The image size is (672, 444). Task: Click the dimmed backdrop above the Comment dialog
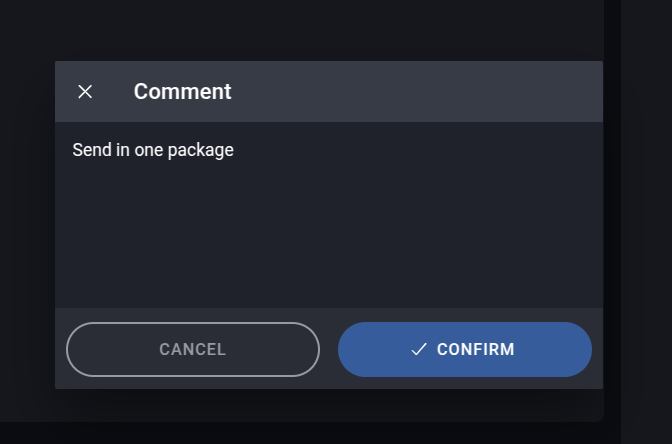[x=328, y=30]
